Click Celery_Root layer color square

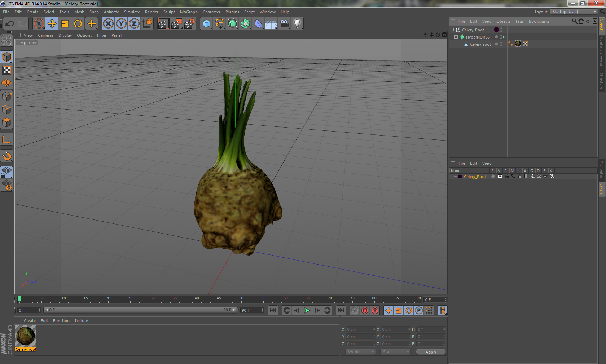point(460,177)
